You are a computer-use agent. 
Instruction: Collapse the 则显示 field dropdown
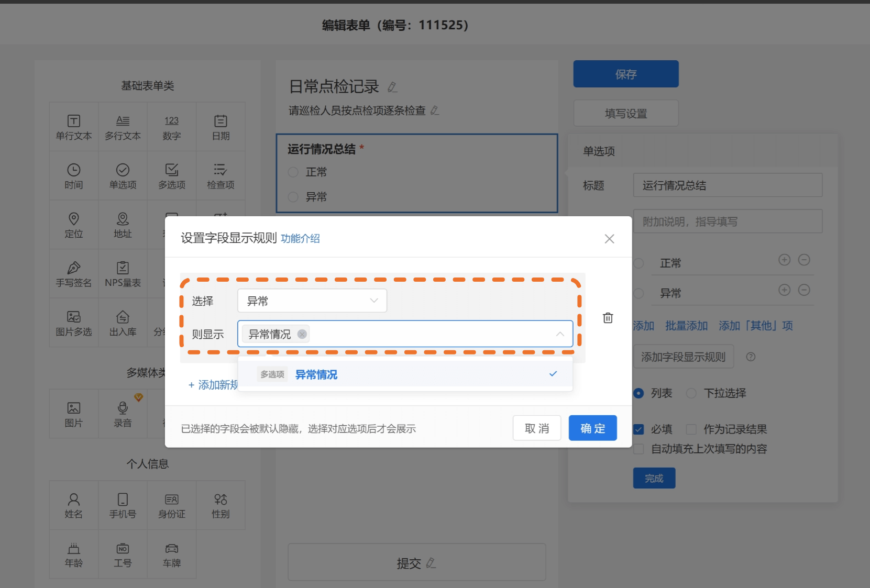point(560,334)
